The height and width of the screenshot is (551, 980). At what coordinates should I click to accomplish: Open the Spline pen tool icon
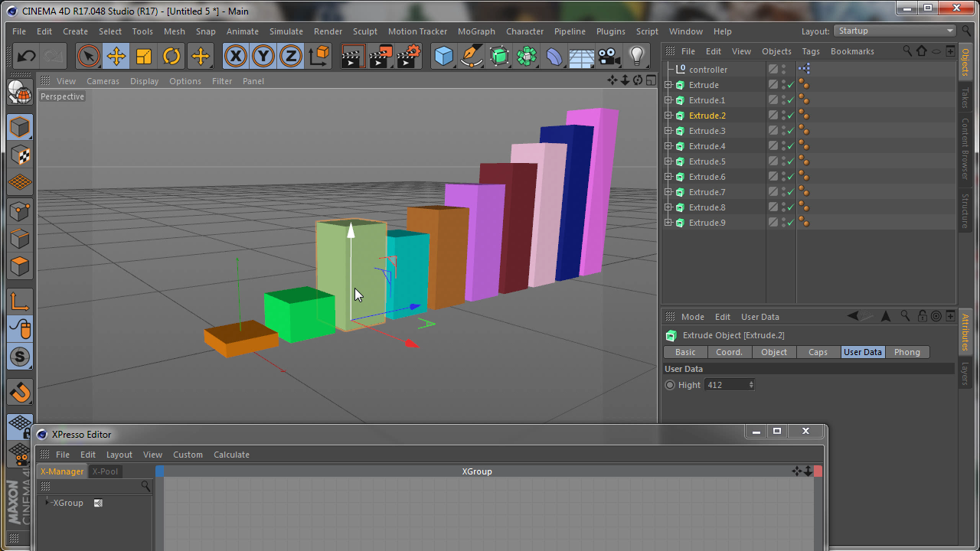(472, 56)
